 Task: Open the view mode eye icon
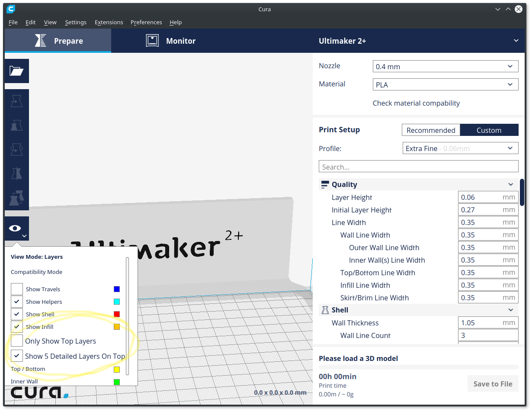coord(17,229)
